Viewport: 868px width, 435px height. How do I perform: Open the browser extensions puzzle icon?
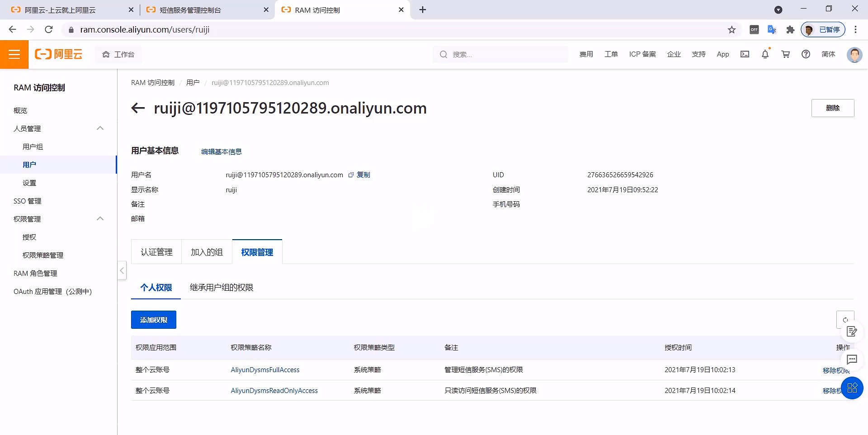point(790,30)
